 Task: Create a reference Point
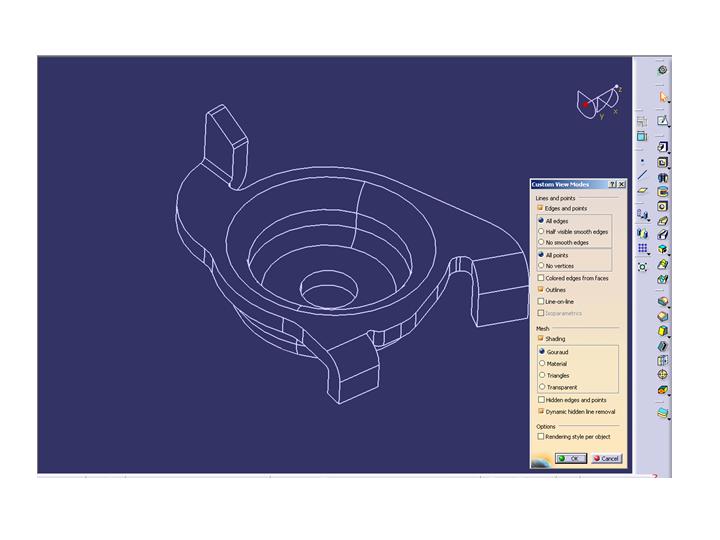coord(642,161)
